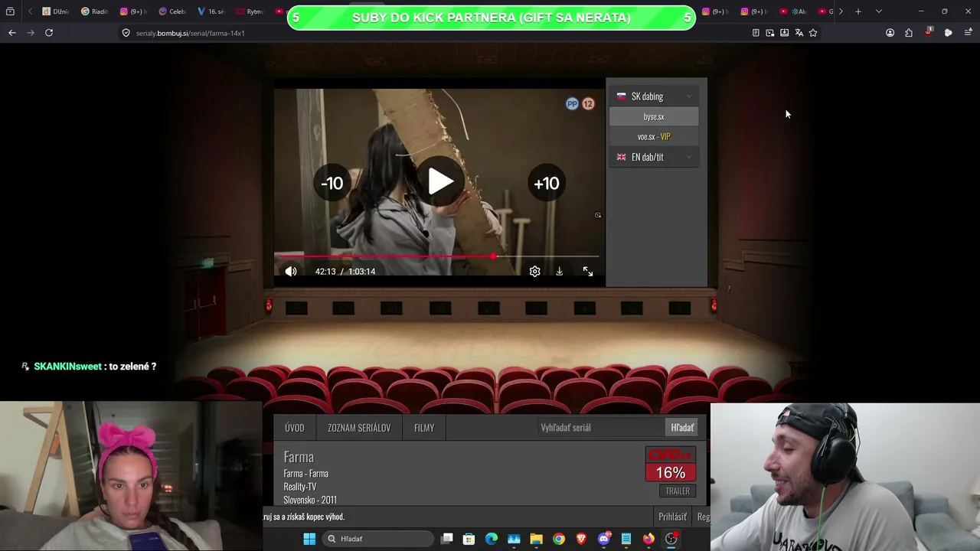This screenshot has height=551, width=980.
Task: Bookmark this page with the star icon
Action: click(x=813, y=33)
